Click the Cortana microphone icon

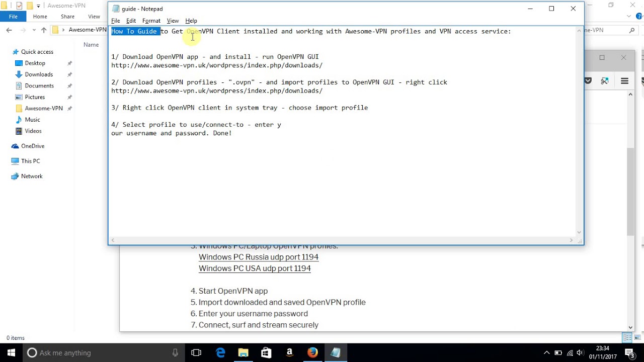coord(175,352)
